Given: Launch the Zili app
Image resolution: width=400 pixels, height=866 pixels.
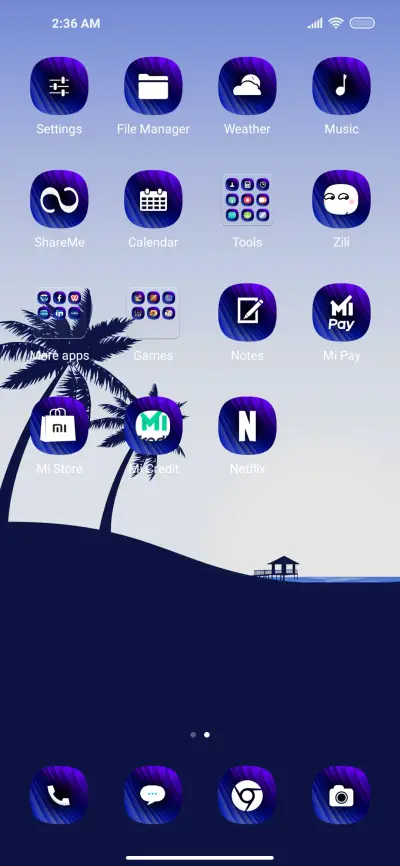Looking at the screenshot, I should pyautogui.click(x=341, y=199).
